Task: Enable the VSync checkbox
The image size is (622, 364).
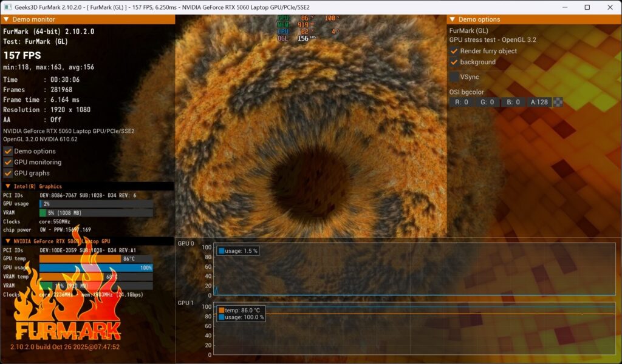Action: pos(454,77)
